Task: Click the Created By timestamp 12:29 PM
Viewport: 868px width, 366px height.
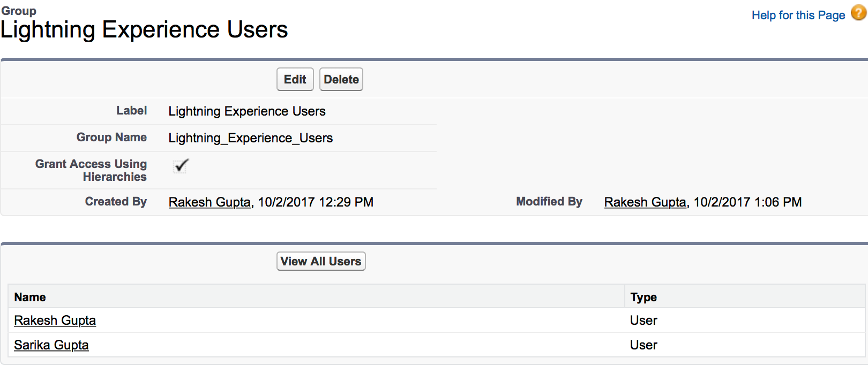Action: [316, 202]
